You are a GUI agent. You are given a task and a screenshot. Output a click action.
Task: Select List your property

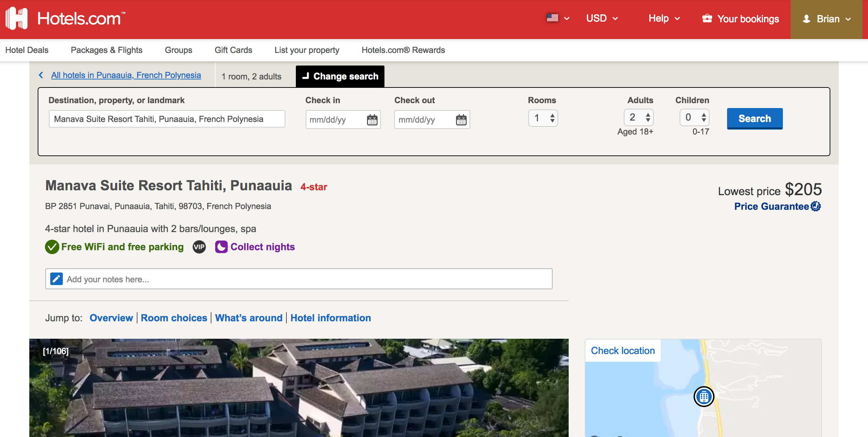click(x=307, y=50)
